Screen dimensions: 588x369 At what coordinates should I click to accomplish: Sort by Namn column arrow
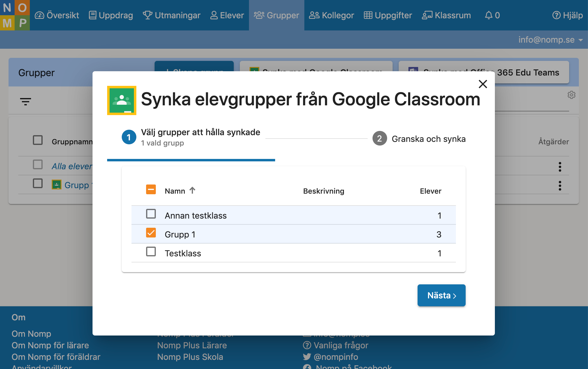tap(192, 190)
